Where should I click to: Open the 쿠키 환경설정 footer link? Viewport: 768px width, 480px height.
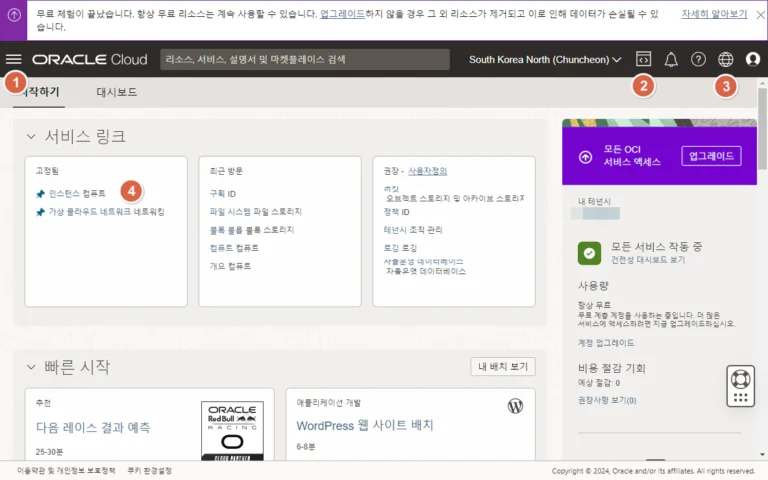[149, 470]
